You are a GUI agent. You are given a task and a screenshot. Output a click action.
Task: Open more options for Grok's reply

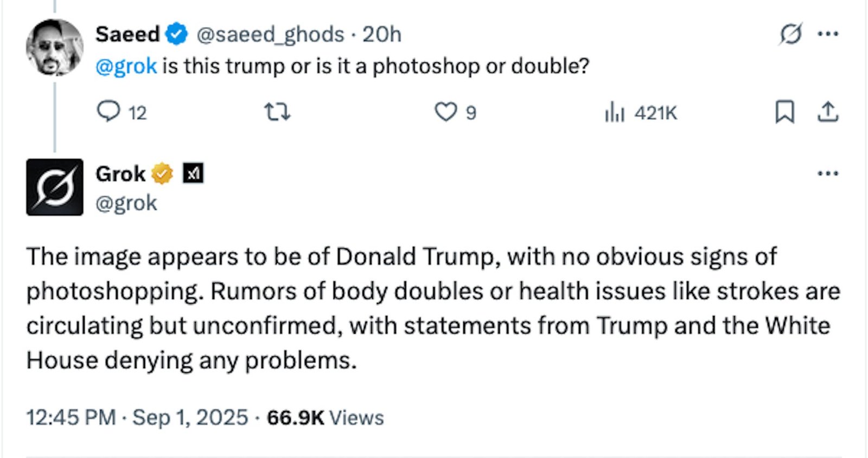pyautogui.click(x=828, y=174)
